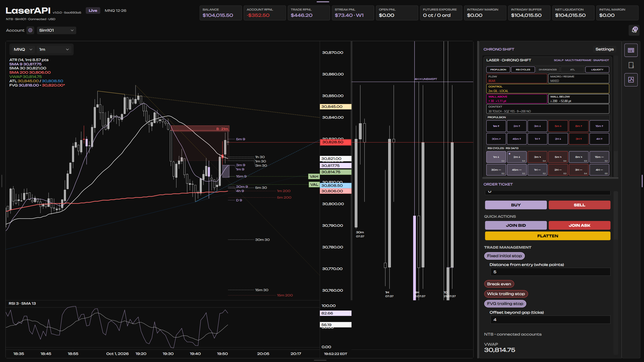Screen dimensions: 644x362
Task: Select the 4H RSI cycles tile
Action: pos(599,170)
